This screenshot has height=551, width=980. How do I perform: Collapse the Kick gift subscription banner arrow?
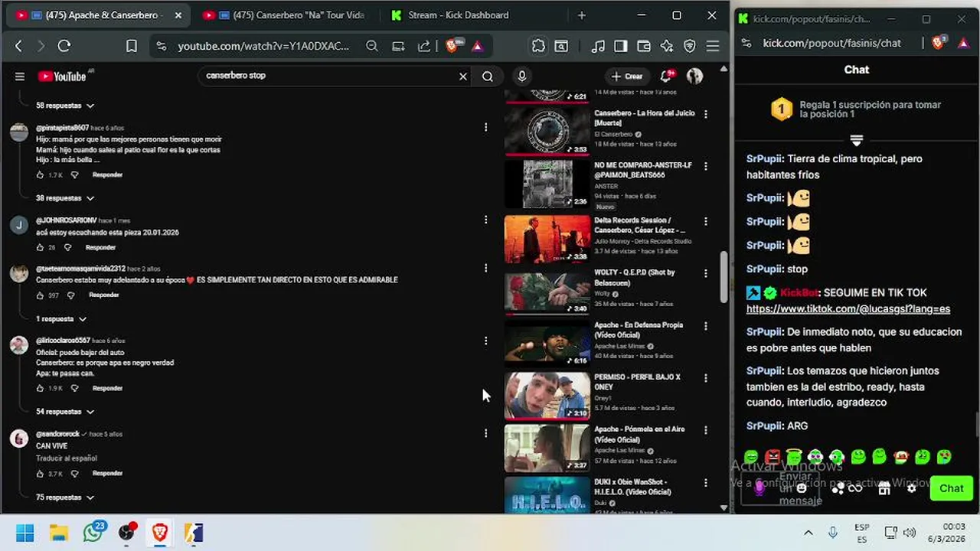pos(857,140)
